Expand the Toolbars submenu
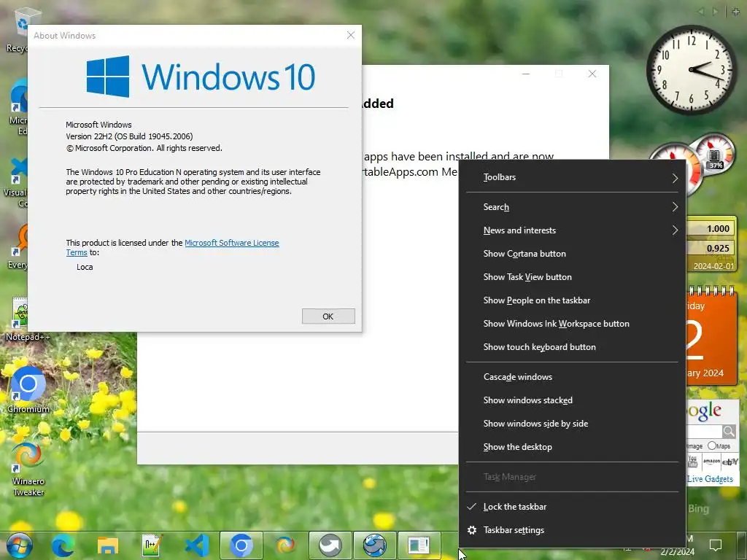The image size is (747, 560). point(572,177)
